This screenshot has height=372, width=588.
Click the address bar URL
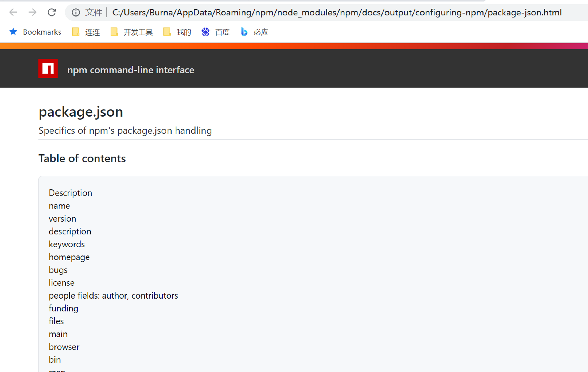click(337, 12)
